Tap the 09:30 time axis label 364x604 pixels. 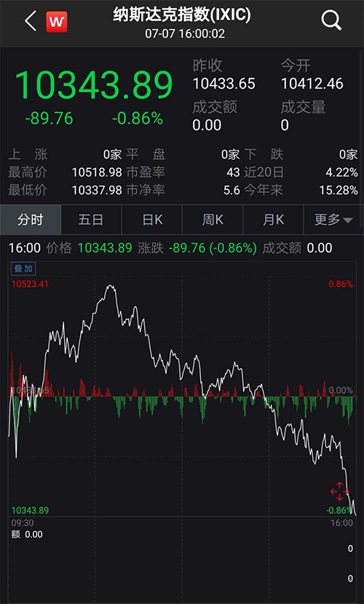point(23,522)
